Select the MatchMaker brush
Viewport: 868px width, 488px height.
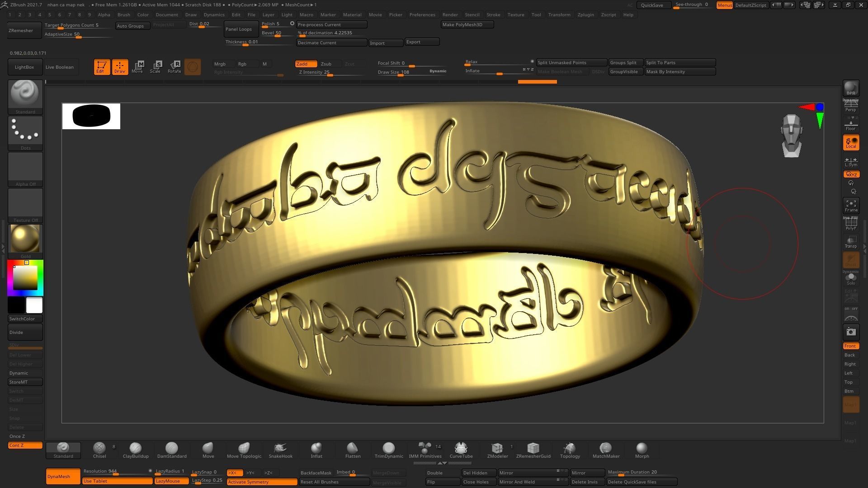pos(606,450)
